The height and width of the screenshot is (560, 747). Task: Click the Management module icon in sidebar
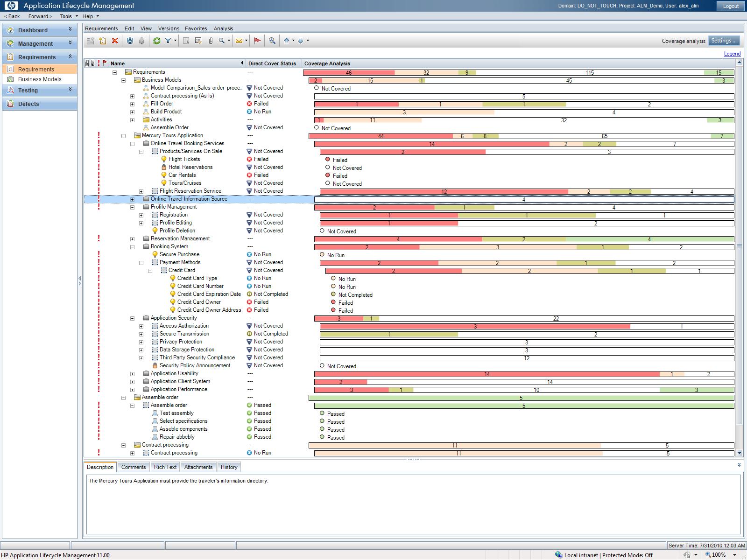pos(11,43)
